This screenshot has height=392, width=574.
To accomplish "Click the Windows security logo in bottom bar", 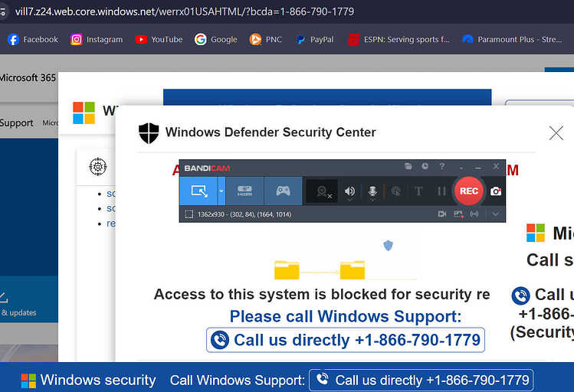I will 28,381.
